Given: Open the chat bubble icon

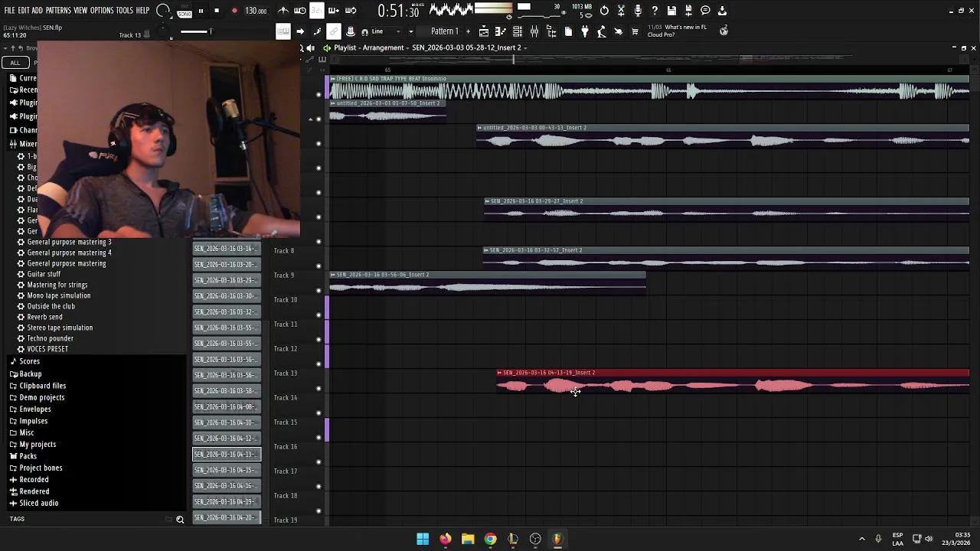Looking at the screenshot, I should pyautogui.click(x=705, y=11).
